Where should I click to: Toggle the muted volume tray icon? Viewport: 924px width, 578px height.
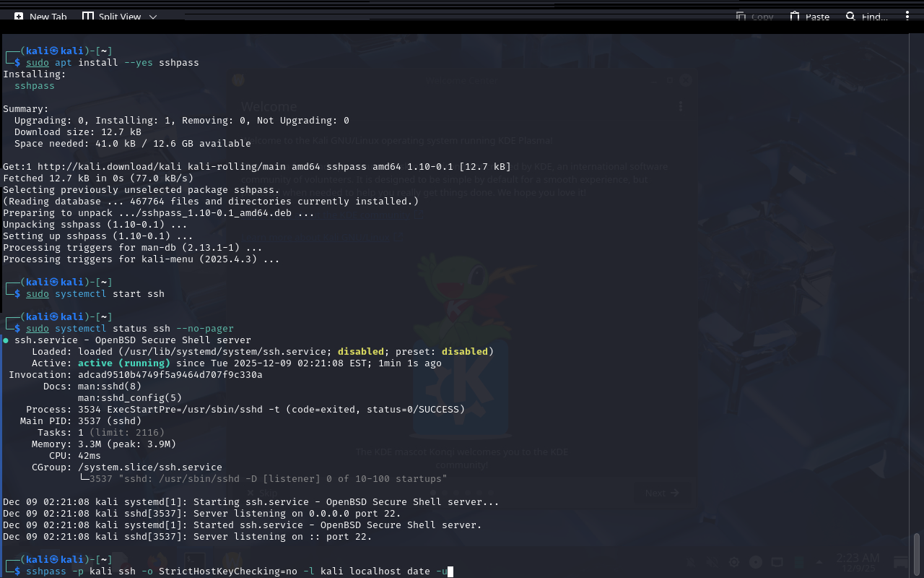point(712,562)
